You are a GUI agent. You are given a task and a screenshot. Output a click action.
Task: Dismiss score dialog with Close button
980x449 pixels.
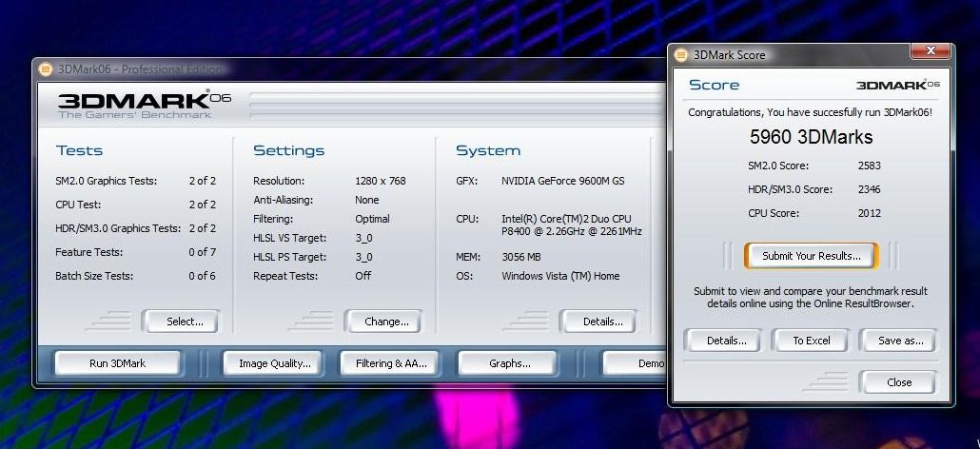pos(898,382)
